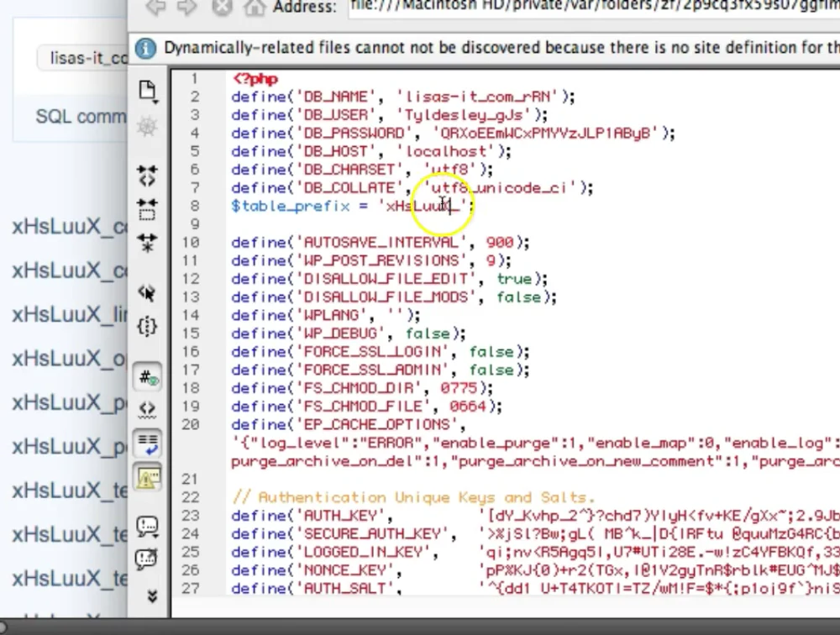Click the DB_NAME define line
Image resolution: width=840 pixels, height=635 pixels.
tap(403, 97)
